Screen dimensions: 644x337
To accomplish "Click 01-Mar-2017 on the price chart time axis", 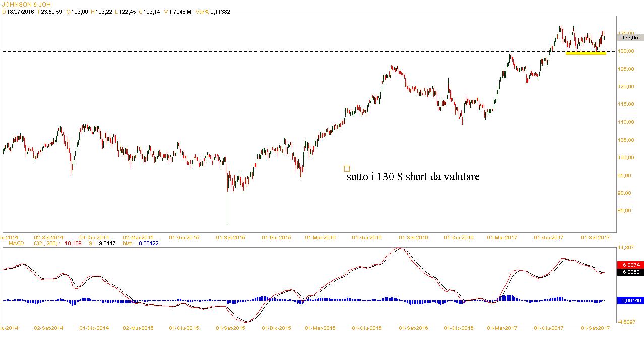I will click(x=502, y=237).
